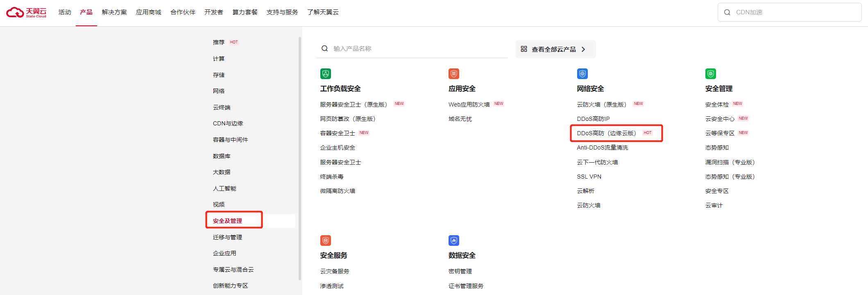Open DDoS高防IP product link

point(593,119)
